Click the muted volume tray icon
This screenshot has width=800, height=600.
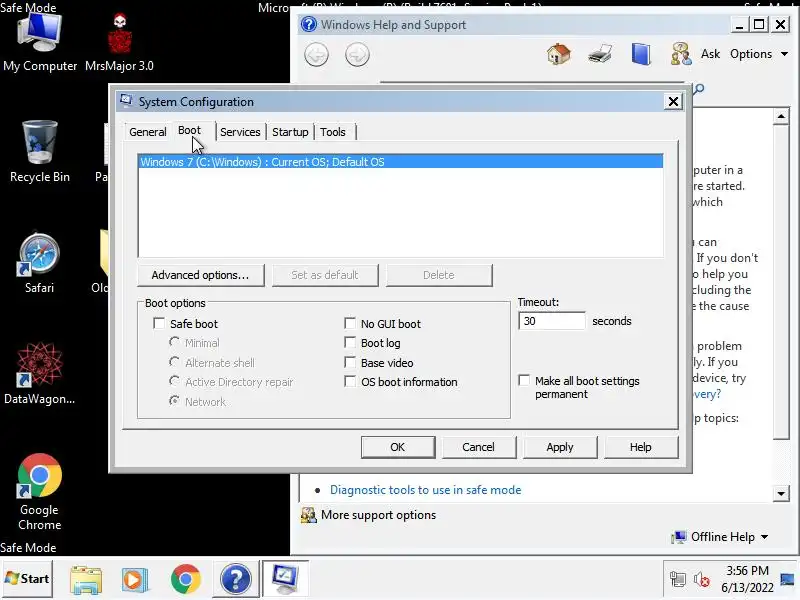702,580
